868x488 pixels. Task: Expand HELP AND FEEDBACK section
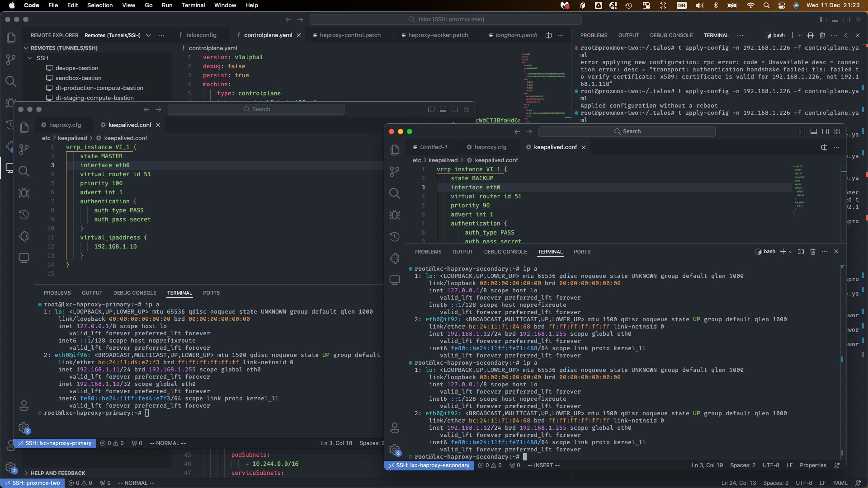tap(57, 473)
